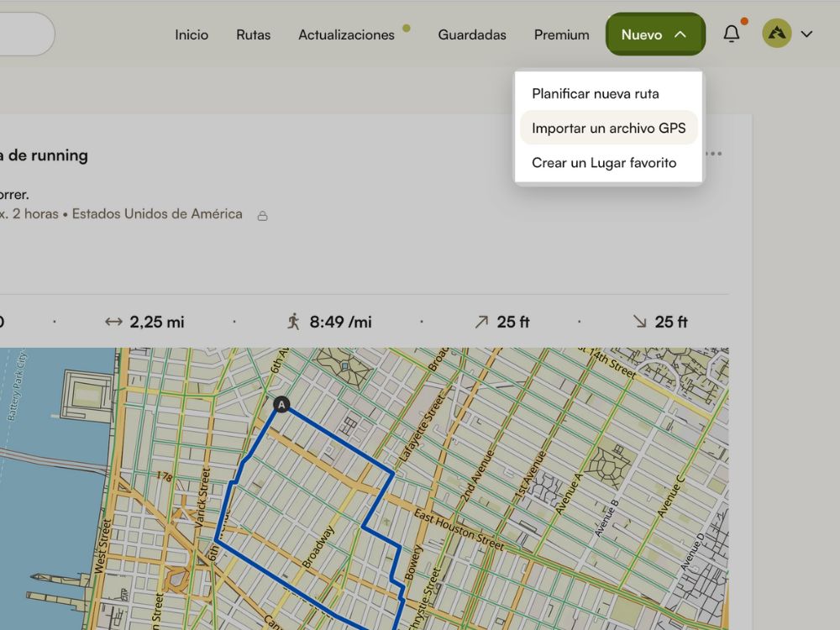Image resolution: width=840 pixels, height=630 pixels.
Task: Open the three-dot more options menu
Action: [714, 154]
